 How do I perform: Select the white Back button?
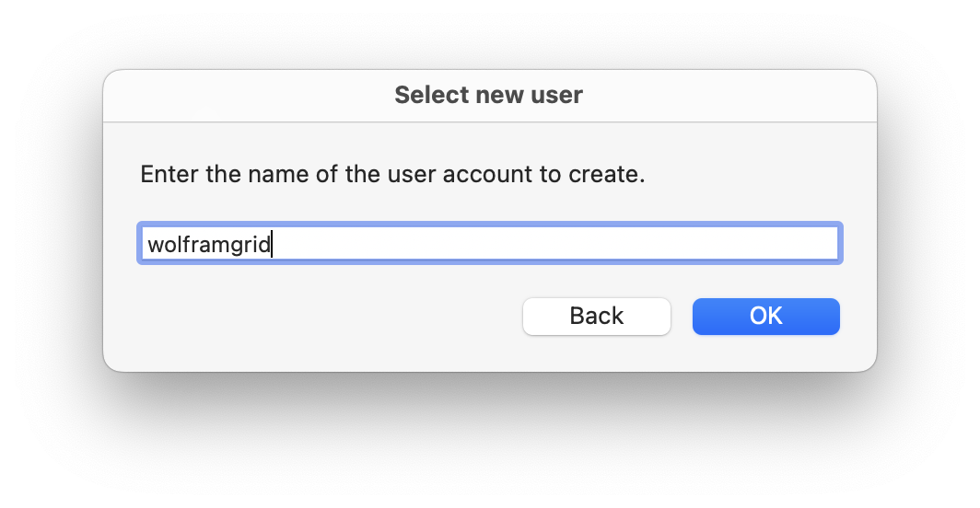[596, 317]
